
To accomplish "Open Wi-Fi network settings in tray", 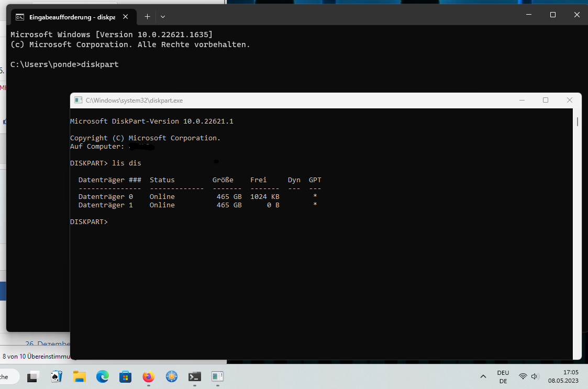I will [523, 376].
